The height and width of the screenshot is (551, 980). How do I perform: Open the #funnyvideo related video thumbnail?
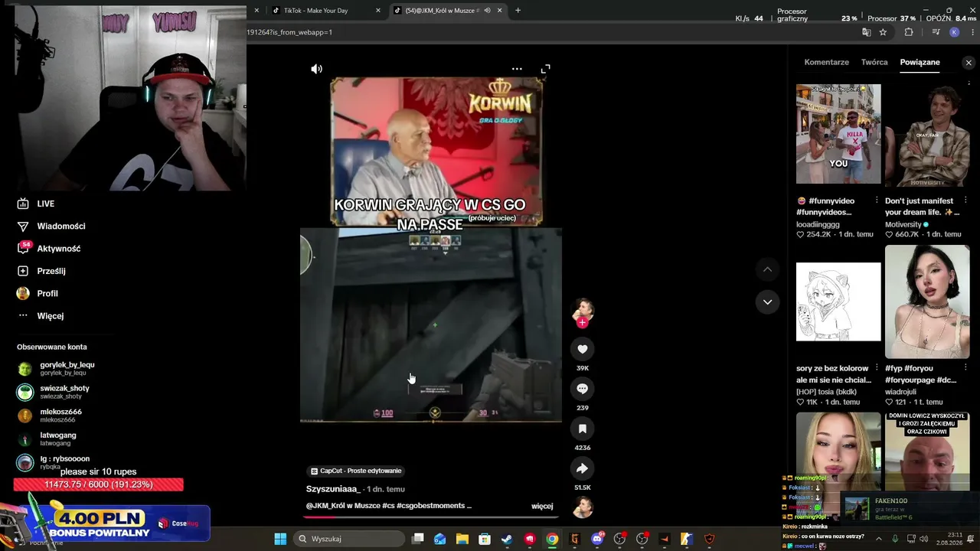point(838,134)
